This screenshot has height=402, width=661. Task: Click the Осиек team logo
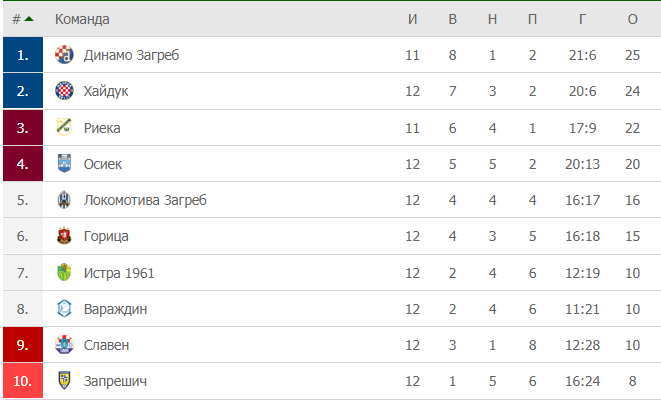[x=64, y=164]
